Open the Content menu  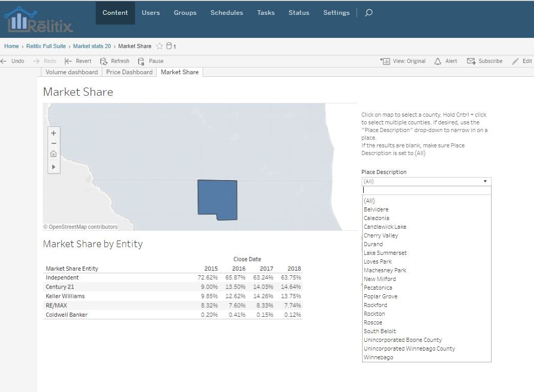(x=115, y=13)
